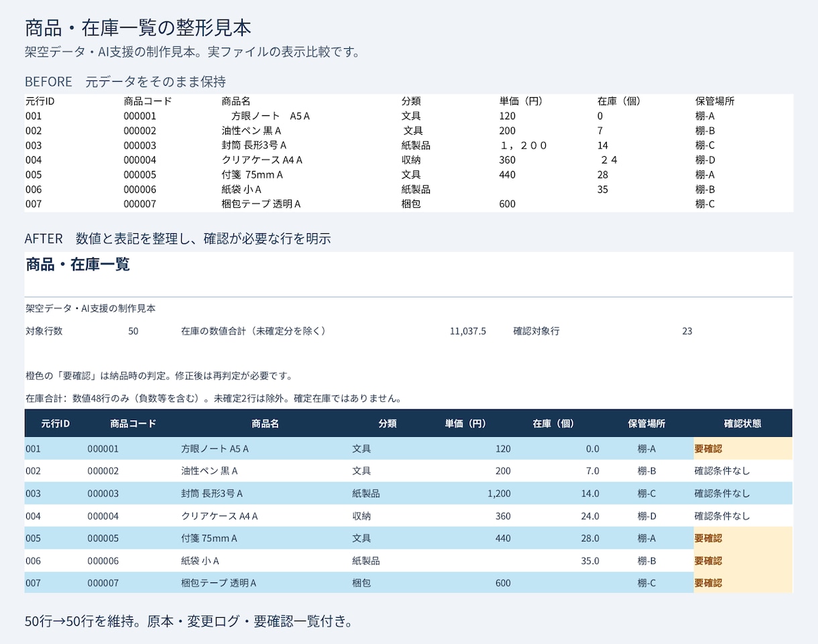Click the 単価（円） header in the BEFORE table
The image size is (818, 644).
coord(521,101)
